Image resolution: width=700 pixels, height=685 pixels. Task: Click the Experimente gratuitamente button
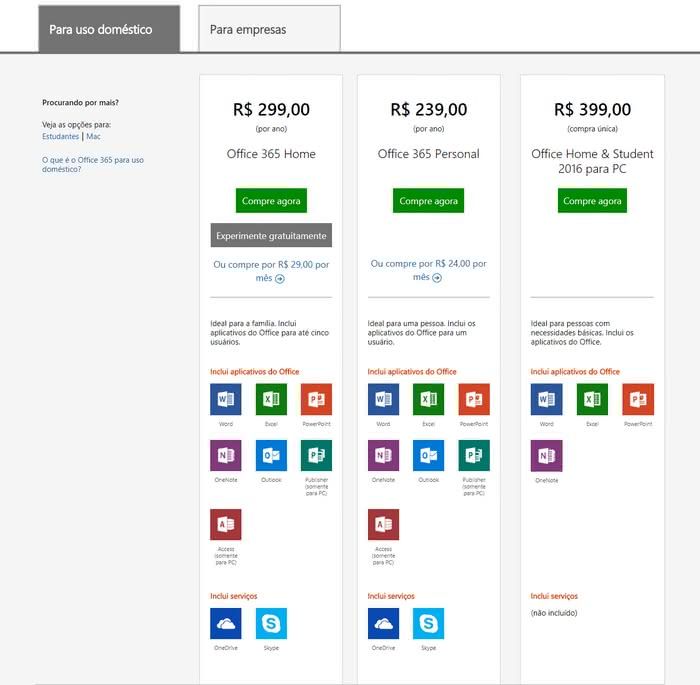[271, 235]
